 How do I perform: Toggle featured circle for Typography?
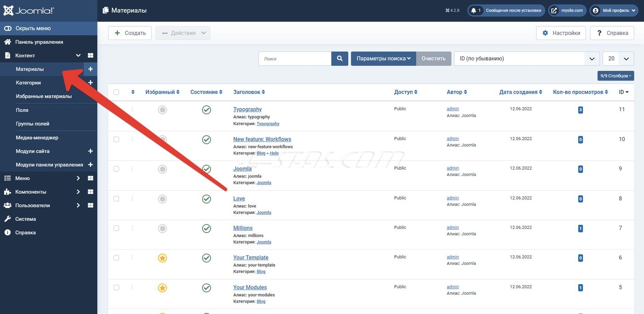point(162,110)
